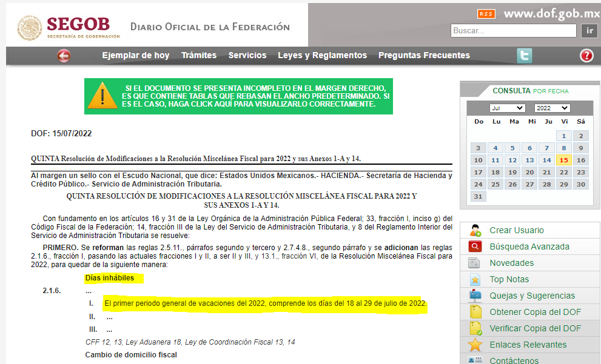This screenshot has height=364, width=601.
Task: Select day 22 in the calendar
Action: (x=564, y=172)
